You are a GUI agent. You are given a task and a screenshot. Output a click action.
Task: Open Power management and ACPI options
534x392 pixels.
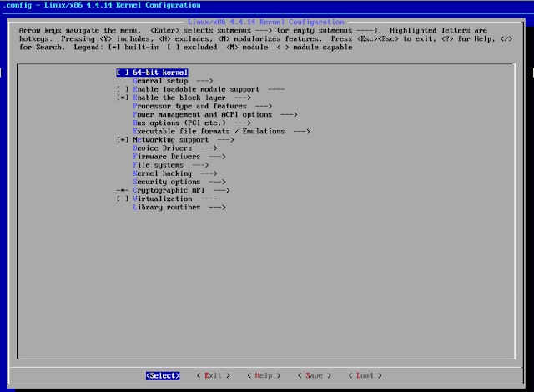click(x=215, y=114)
